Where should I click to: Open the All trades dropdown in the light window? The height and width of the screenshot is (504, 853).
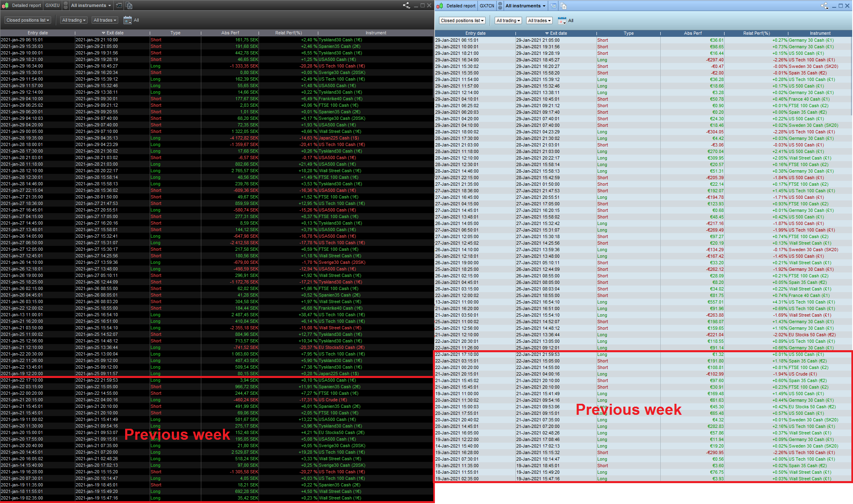click(539, 20)
